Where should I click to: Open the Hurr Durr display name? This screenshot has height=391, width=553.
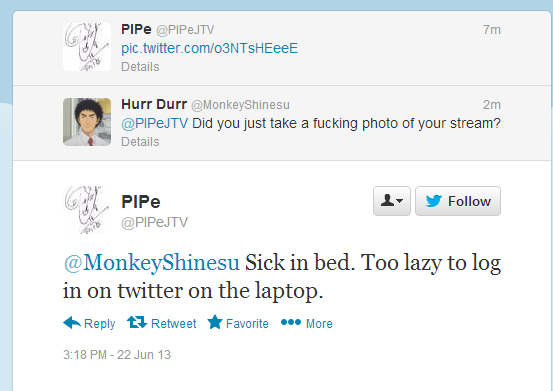(154, 104)
